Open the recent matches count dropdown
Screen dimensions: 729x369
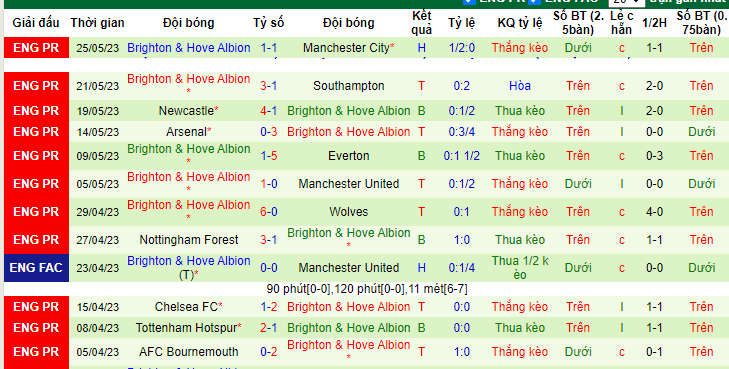[x=626, y=2]
